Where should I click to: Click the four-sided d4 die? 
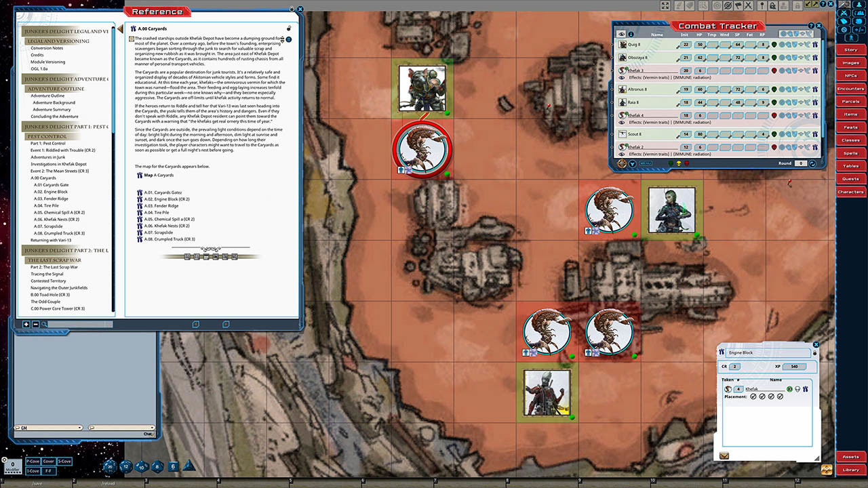click(x=189, y=466)
